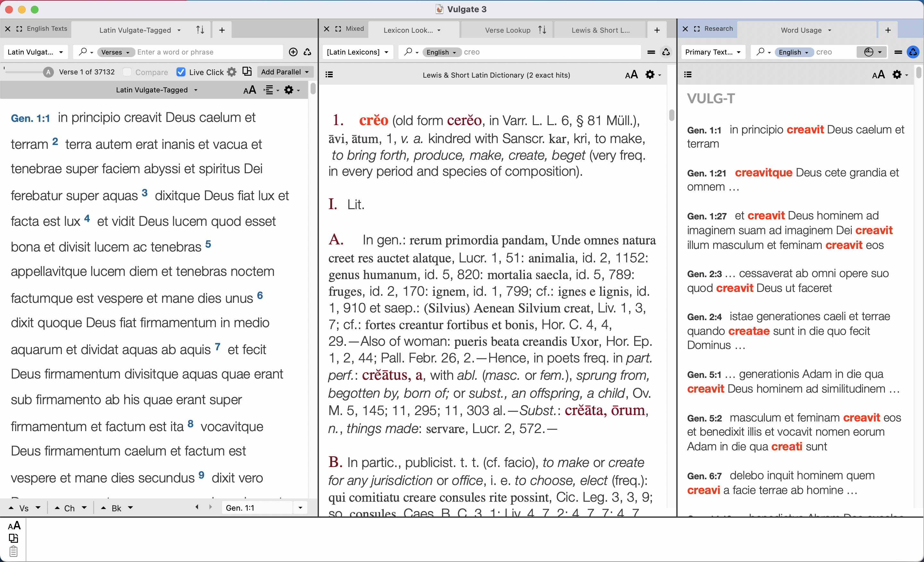Click the analytics pie chart icon

pyautogui.click(x=868, y=52)
